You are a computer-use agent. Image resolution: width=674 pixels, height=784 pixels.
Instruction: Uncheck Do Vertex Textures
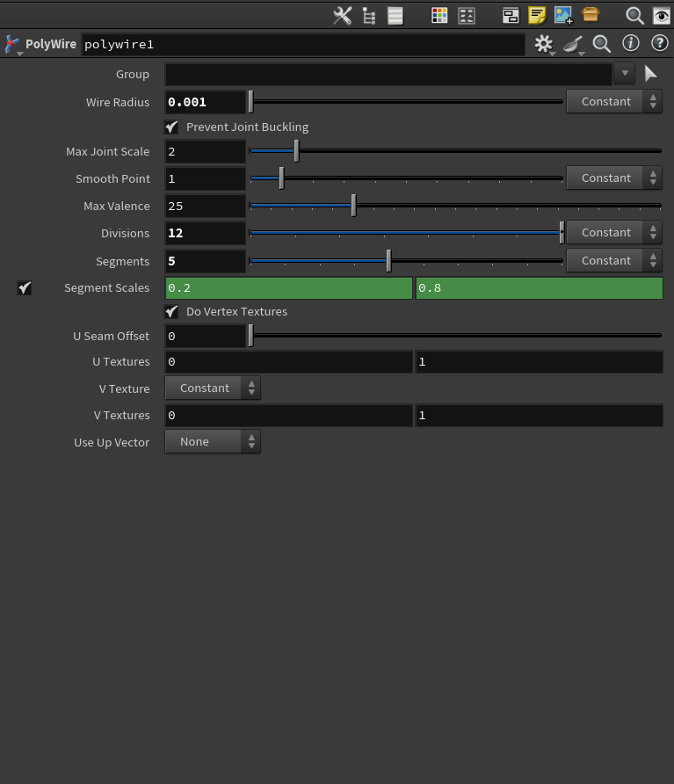172,312
